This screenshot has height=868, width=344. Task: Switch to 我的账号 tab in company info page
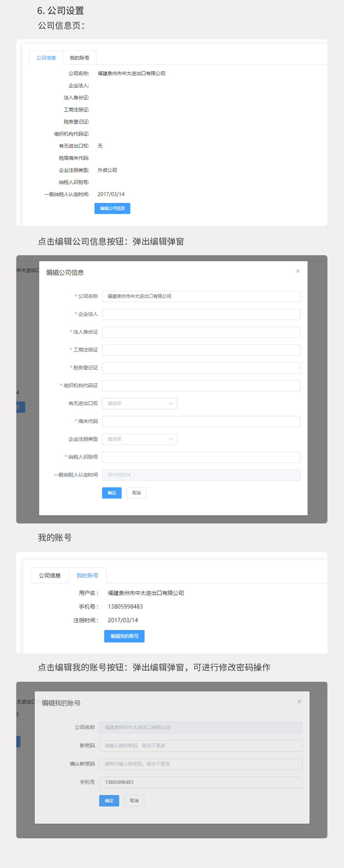point(79,58)
